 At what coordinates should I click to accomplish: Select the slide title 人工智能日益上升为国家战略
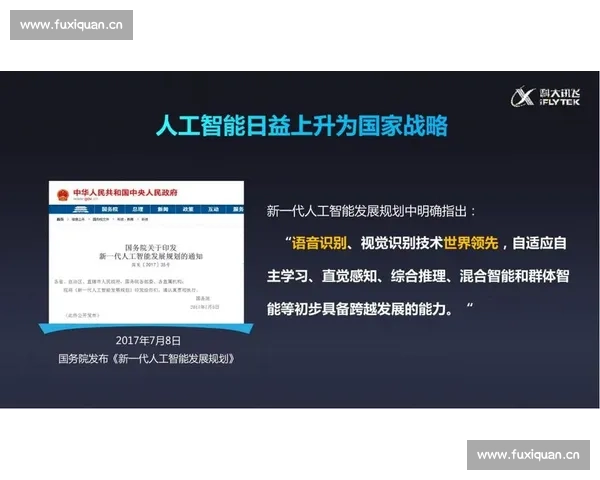pos(302,125)
